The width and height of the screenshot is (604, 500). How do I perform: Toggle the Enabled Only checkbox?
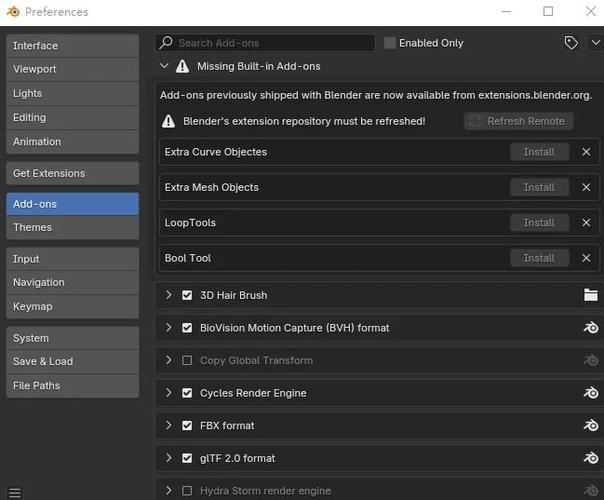[x=389, y=43]
